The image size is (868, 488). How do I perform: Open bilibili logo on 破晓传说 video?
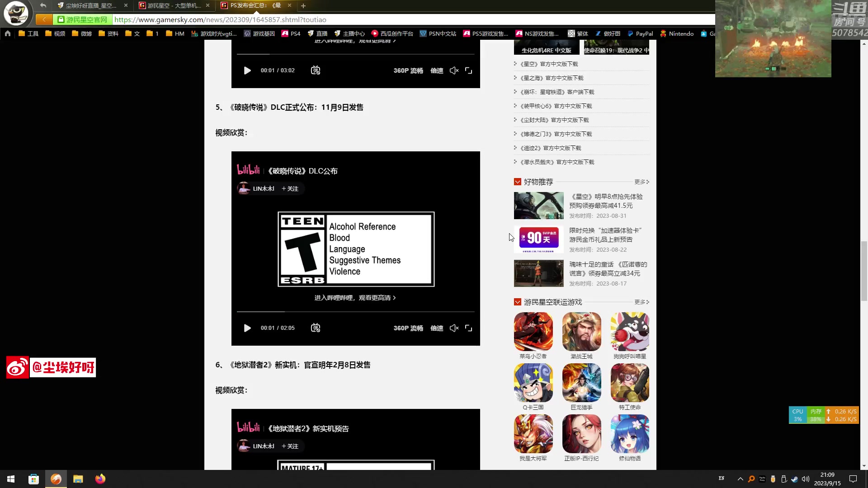tap(249, 170)
